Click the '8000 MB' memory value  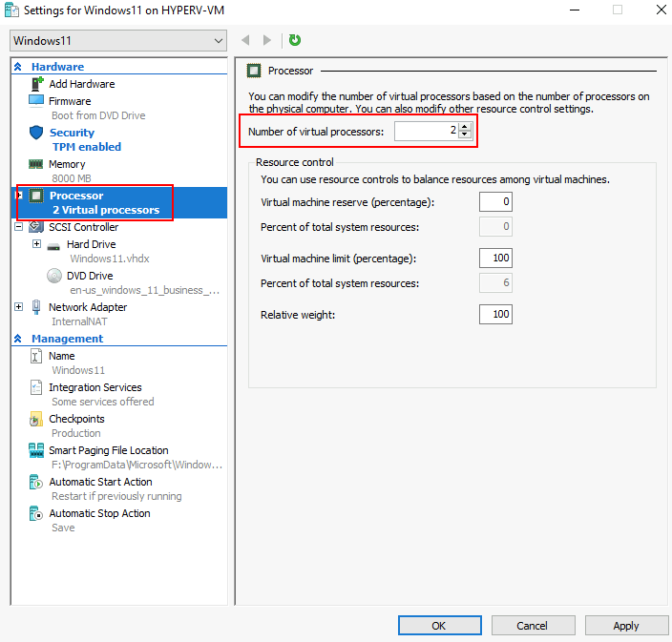point(72,178)
